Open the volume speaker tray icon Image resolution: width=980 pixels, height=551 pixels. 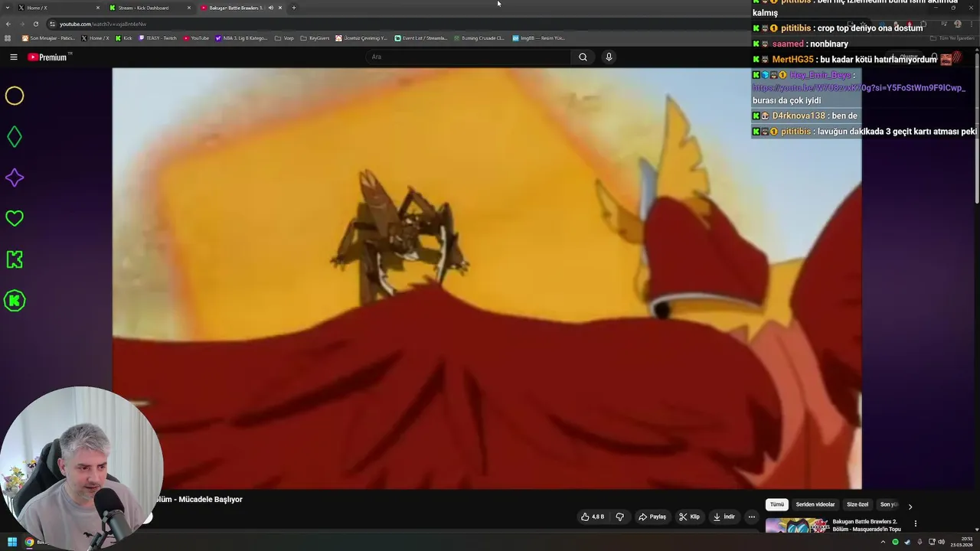pos(942,542)
